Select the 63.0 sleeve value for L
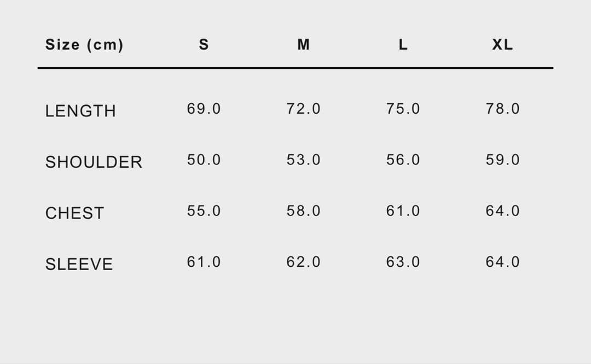This screenshot has width=591, height=364. point(403,262)
